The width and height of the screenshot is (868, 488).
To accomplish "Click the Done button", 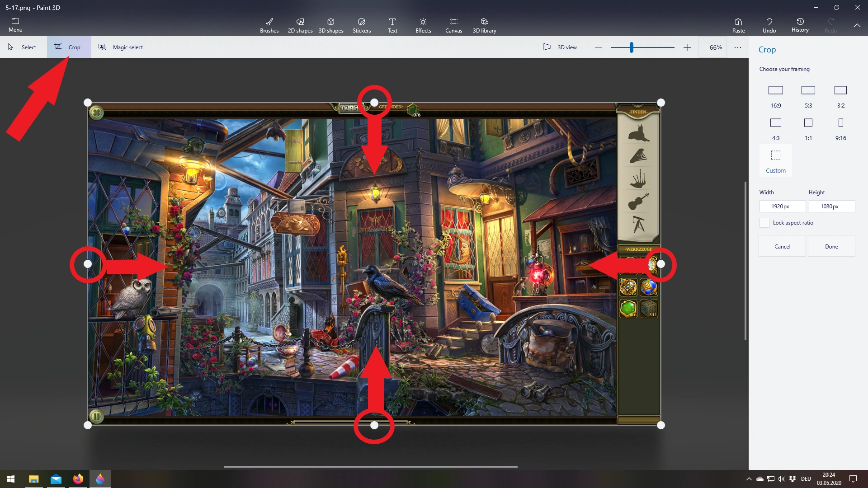I will pyautogui.click(x=831, y=246).
